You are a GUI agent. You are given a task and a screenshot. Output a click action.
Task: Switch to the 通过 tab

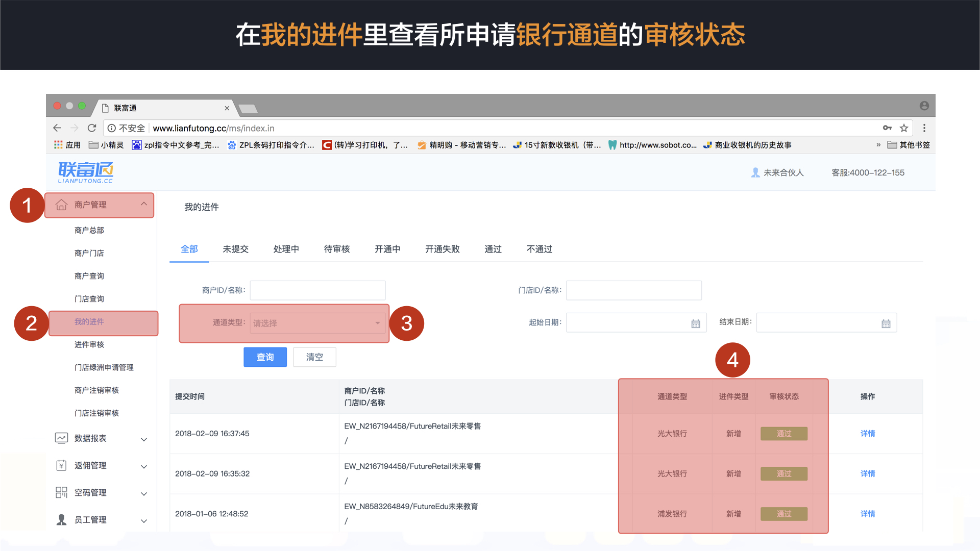click(493, 249)
